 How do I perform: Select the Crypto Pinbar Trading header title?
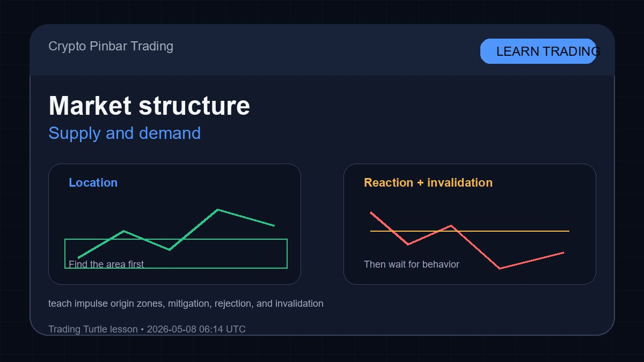point(111,46)
